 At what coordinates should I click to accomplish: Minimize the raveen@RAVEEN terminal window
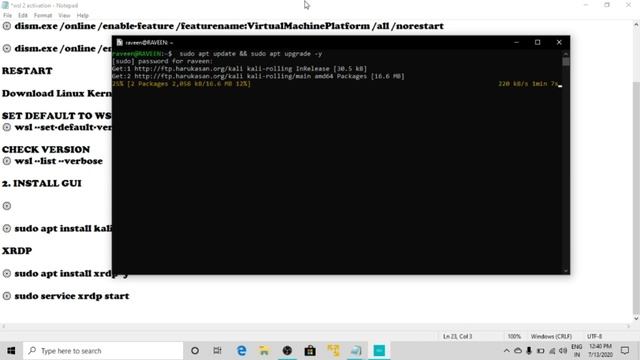pyautogui.click(x=516, y=42)
